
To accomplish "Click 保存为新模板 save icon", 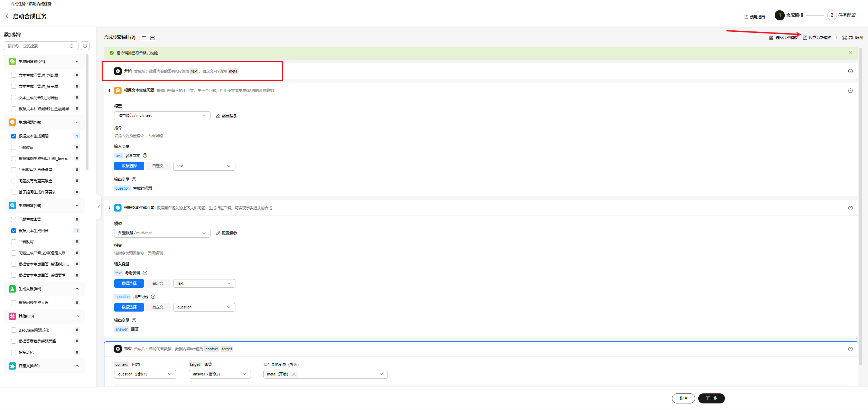I will [805, 38].
